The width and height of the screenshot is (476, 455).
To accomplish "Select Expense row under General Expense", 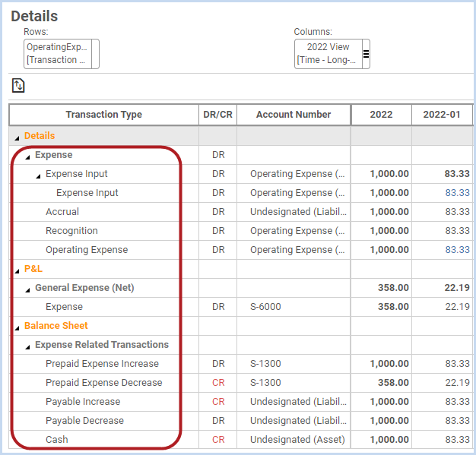I will [64, 307].
